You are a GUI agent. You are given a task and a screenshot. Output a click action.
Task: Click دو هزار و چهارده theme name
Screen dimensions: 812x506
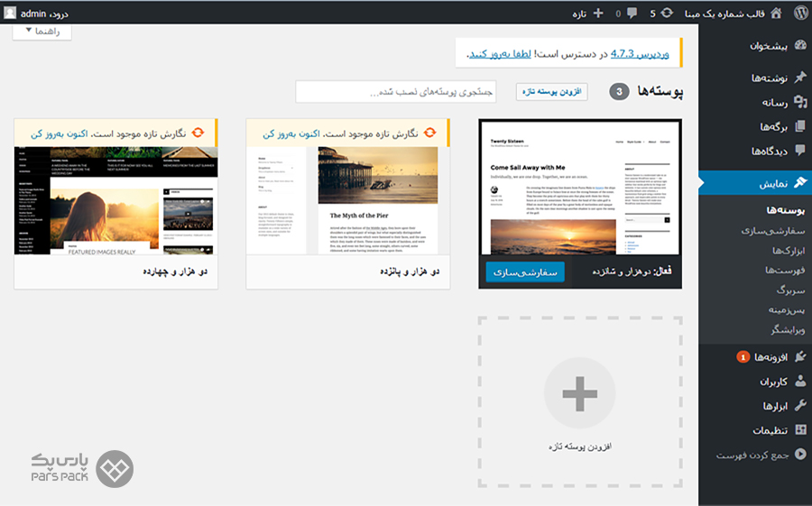pyautogui.click(x=175, y=271)
